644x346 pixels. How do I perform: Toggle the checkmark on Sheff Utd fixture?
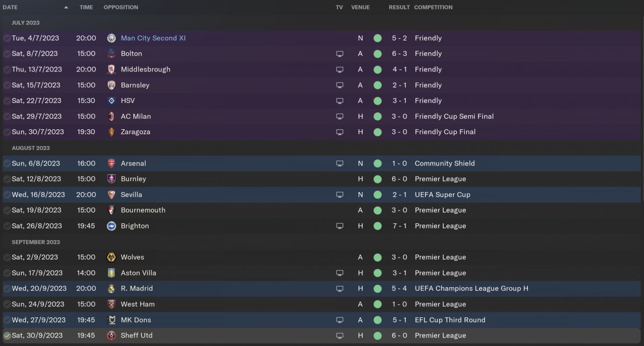pyautogui.click(x=7, y=336)
